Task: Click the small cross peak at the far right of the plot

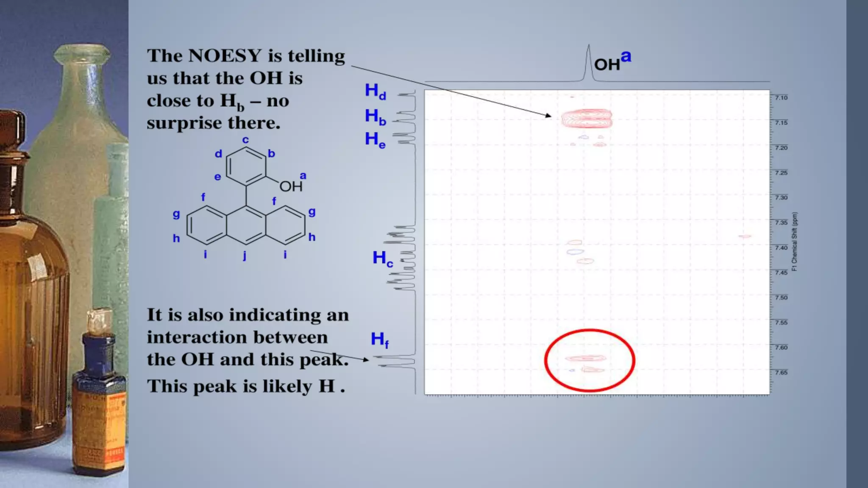Action: pyautogui.click(x=745, y=236)
